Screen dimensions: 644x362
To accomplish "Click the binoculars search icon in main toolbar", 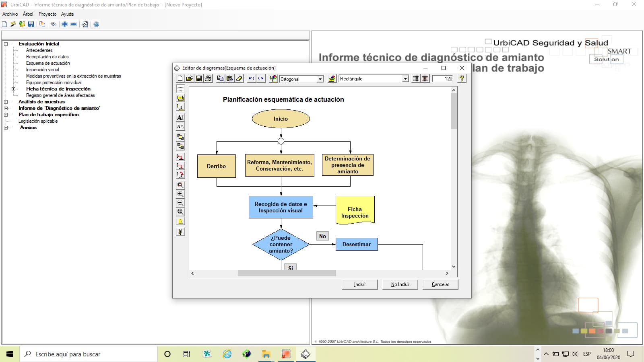I will pos(53,24).
